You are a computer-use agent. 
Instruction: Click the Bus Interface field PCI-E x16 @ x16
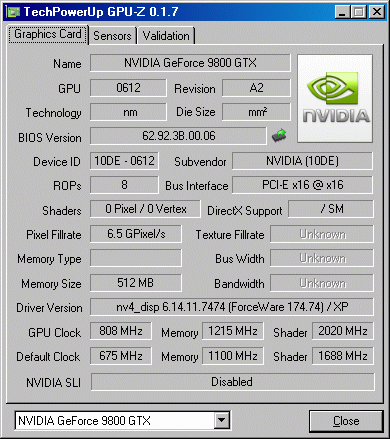pyautogui.click(x=302, y=185)
